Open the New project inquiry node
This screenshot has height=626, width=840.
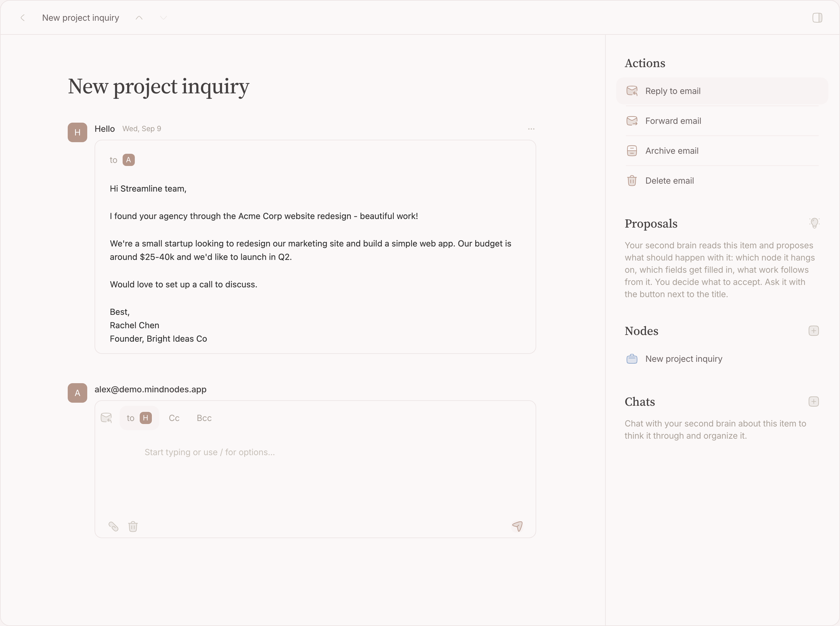click(722, 359)
